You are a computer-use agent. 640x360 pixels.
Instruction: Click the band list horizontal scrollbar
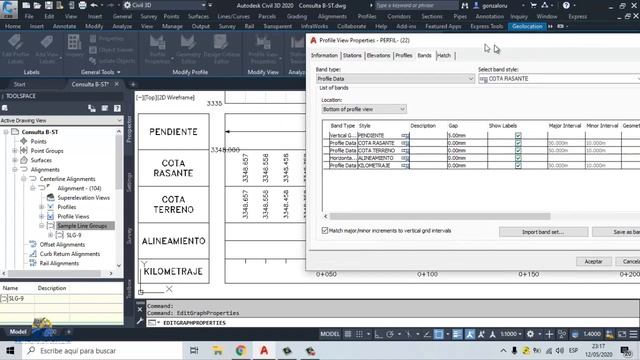point(440,216)
